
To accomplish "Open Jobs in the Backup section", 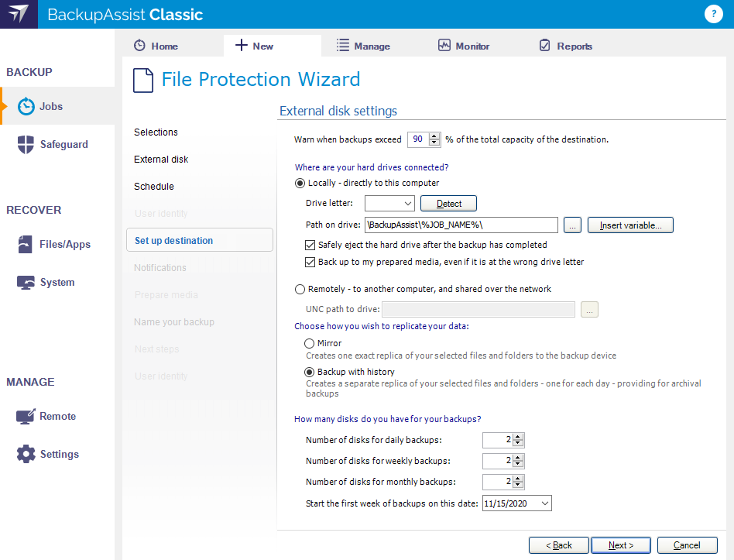I will coord(57,106).
